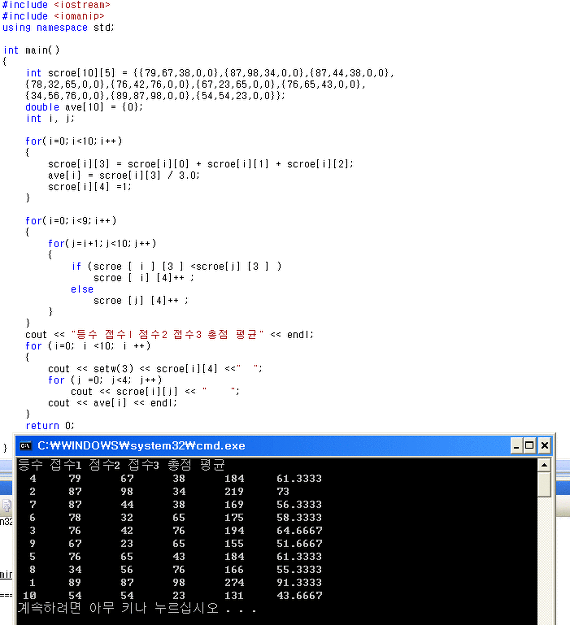Click the total value 155 in console
Screen dimensions: 570x625
point(234,544)
